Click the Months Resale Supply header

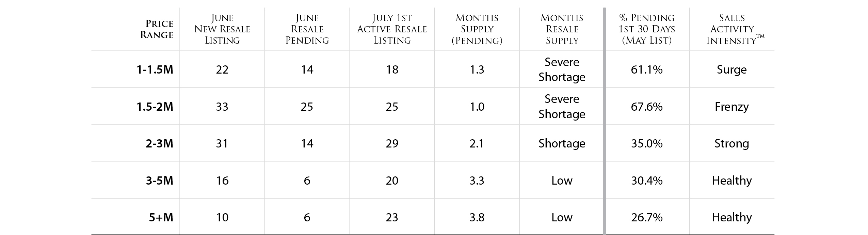[x=562, y=29]
